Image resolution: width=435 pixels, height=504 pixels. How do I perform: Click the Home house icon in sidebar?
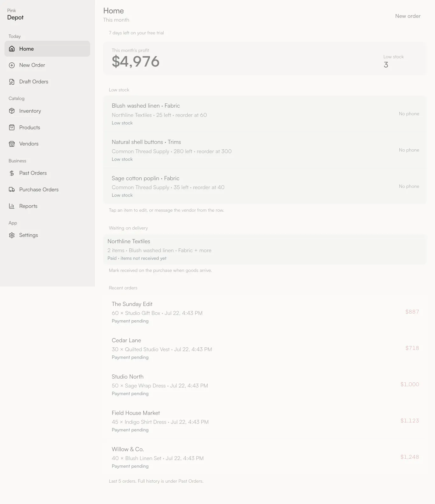pos(12,49)
